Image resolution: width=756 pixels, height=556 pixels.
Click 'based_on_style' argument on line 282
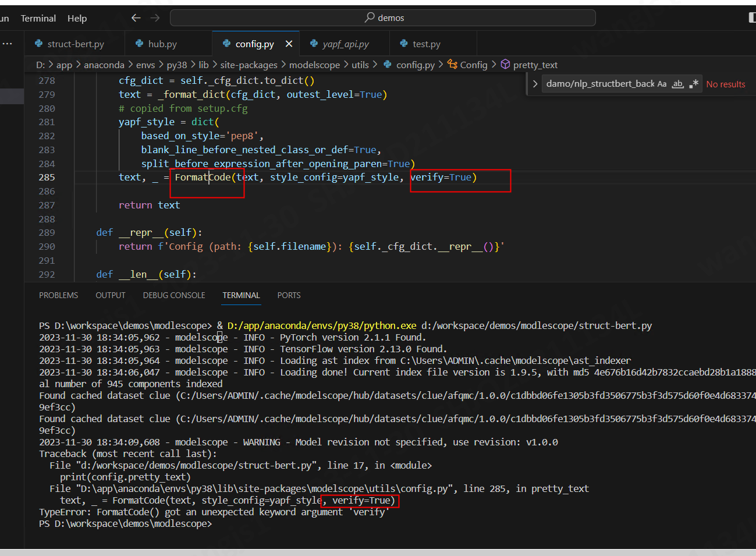tap(180, 136)
